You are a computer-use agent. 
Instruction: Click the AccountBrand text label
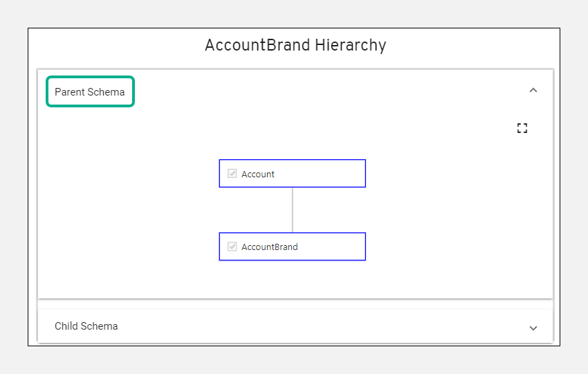coord(270,247)
